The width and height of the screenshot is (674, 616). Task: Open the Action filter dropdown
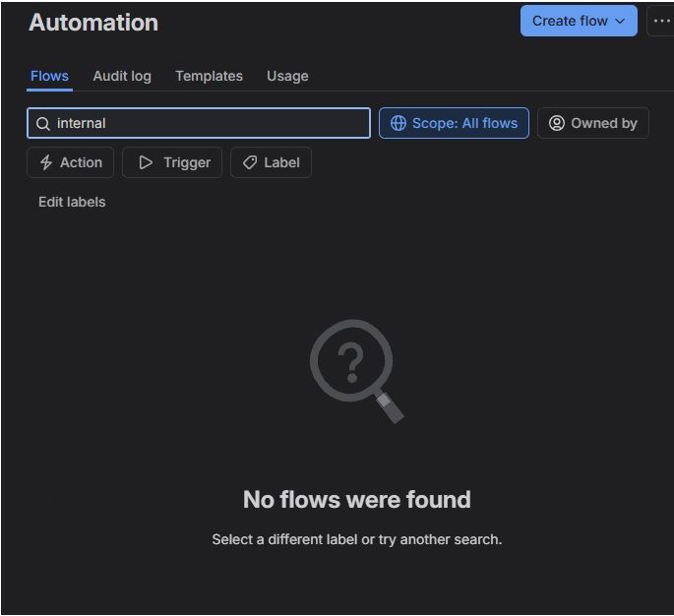[71, 162]
